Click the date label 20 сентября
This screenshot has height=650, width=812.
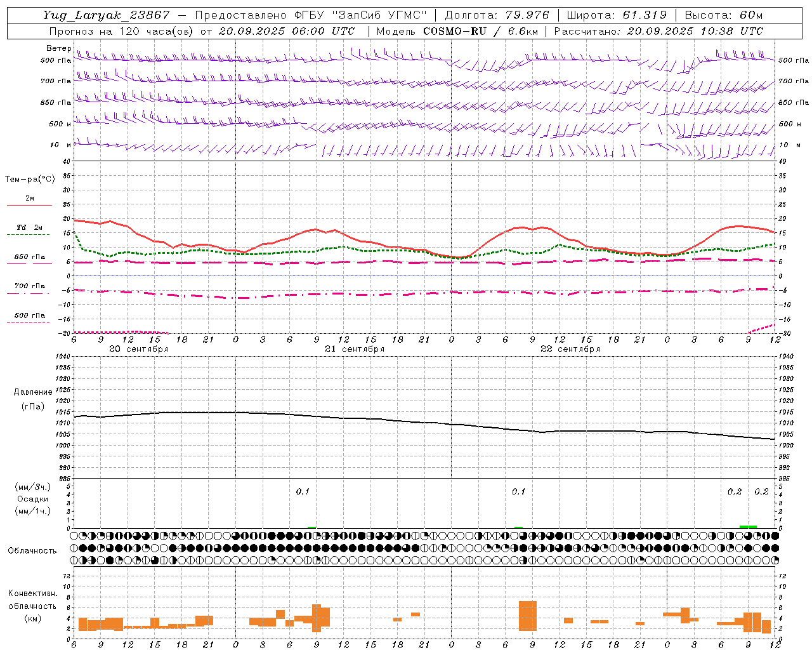(x=138, y=349)
